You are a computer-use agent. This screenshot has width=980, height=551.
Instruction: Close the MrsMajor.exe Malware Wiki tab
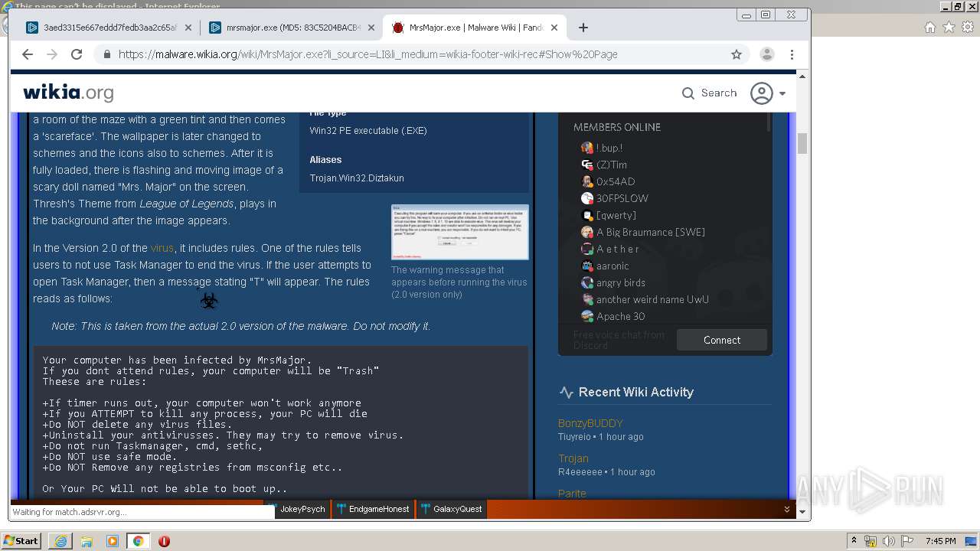pyautogui.click(x=554, y=28)
